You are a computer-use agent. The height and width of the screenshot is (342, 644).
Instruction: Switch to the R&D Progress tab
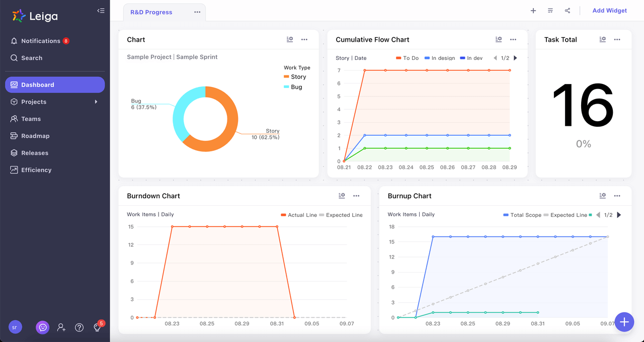tap(151, 13)
